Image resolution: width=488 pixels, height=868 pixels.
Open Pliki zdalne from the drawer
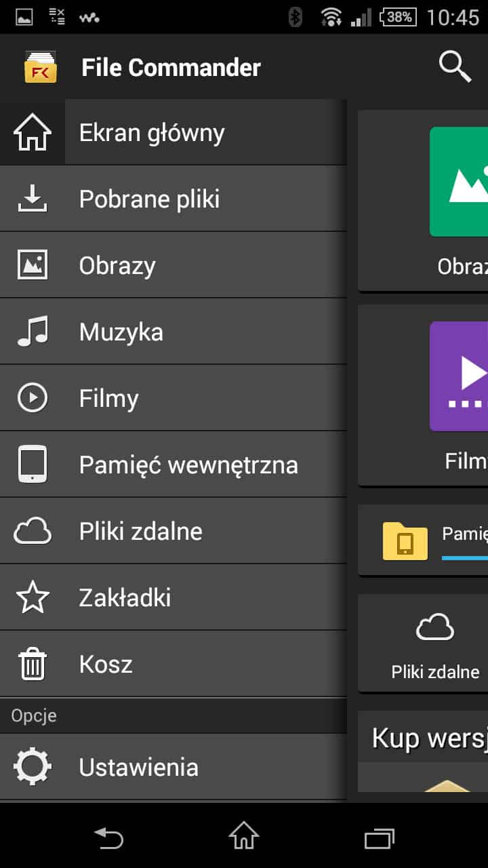click(140, 531)
